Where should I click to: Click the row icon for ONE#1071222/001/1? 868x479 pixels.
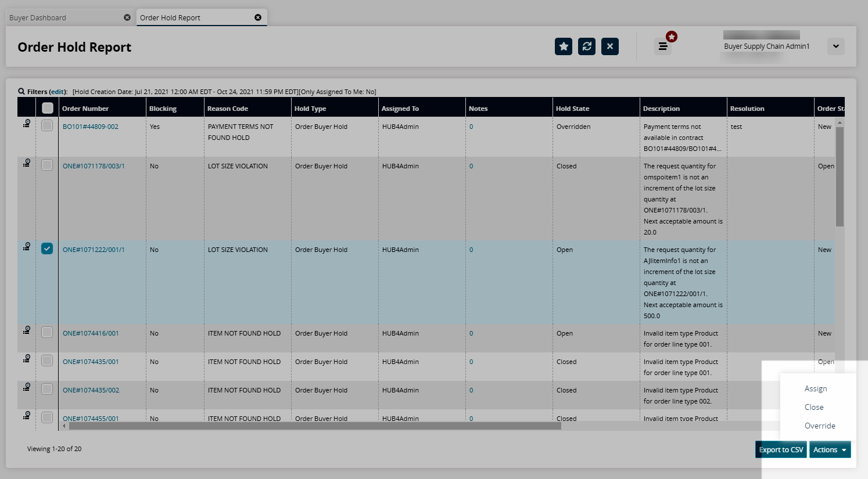27,247
